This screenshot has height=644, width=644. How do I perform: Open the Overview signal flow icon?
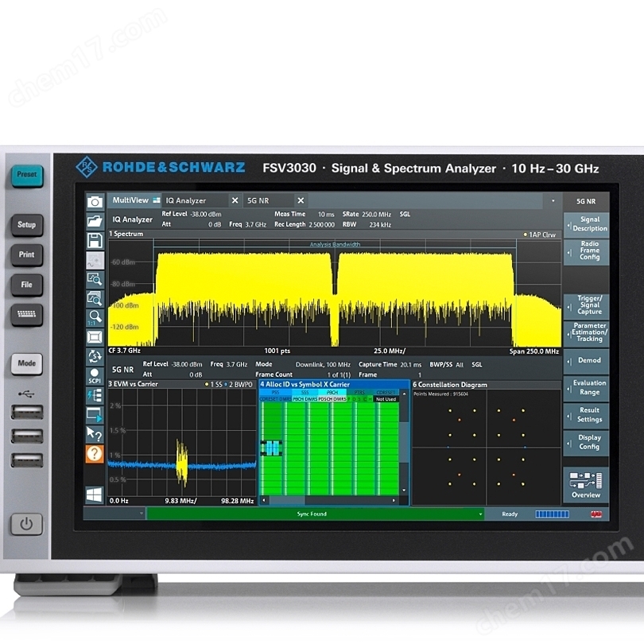tap(586, 485)
